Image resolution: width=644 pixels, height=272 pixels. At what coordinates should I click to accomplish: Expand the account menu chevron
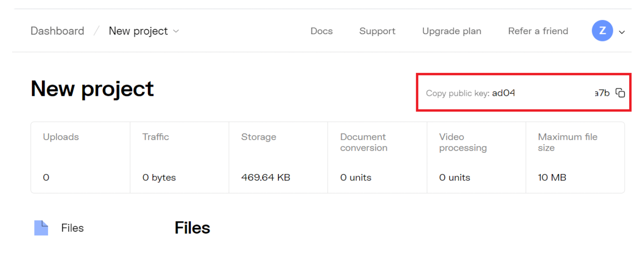pos(622,32)
